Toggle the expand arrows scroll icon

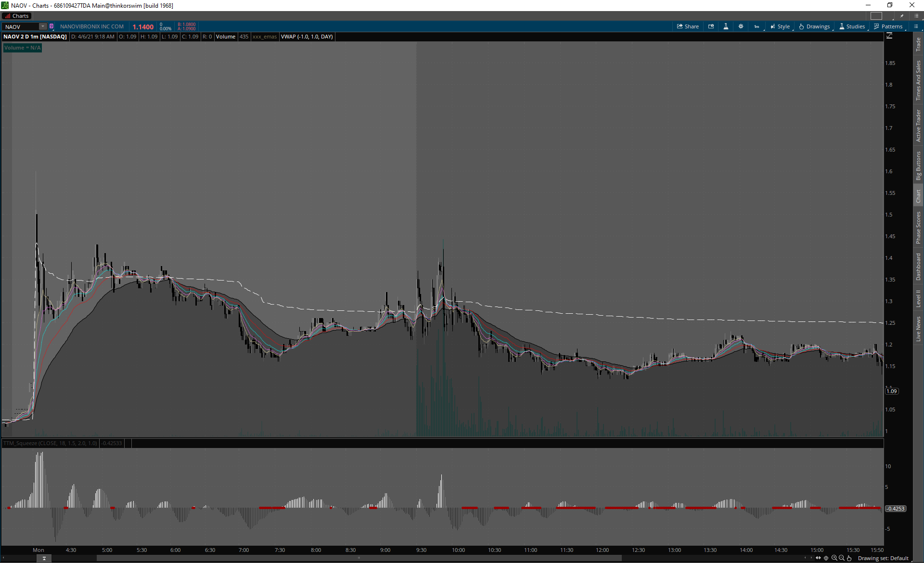pyautogui.click(x=818, y=558)
